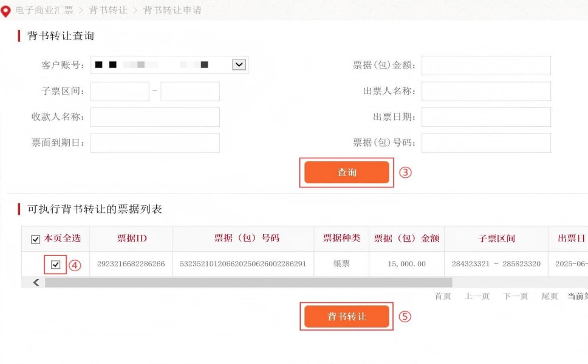Click the 票据(包)金额 input field

[486, 66]
